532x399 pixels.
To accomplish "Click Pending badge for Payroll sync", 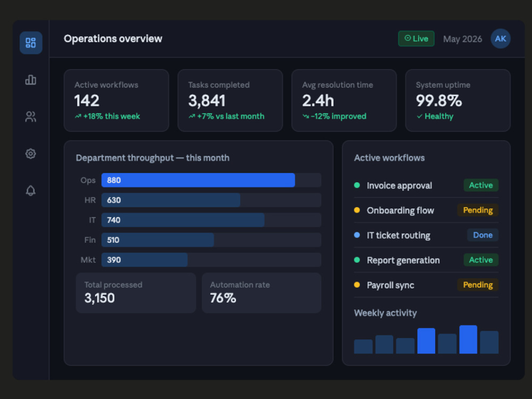I will click(x=478, y=285).
